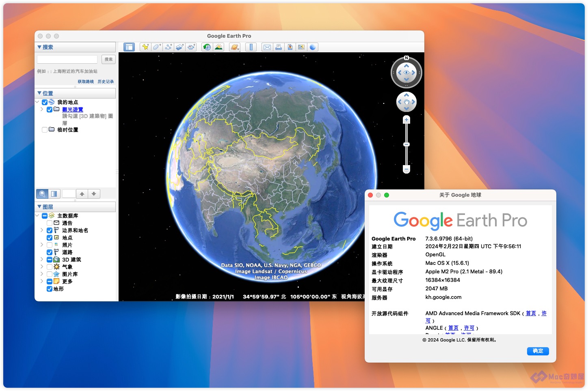Viewport: 588px width, 391px height.
Task: Open the 历史记录 link
Action: point(106,82)
